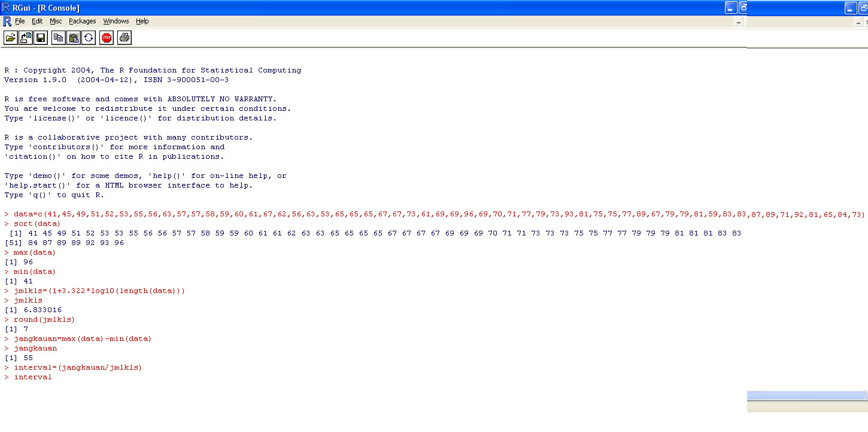Click the '> sort(data)' command
The image size is (868, 432).
(x=32, y=223)
